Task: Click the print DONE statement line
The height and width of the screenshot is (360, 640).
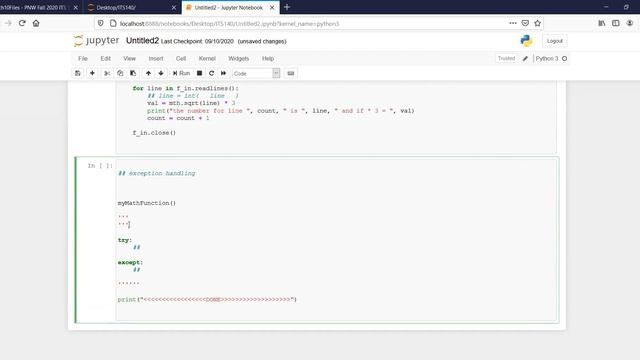Action: click(x=207, y=300)
